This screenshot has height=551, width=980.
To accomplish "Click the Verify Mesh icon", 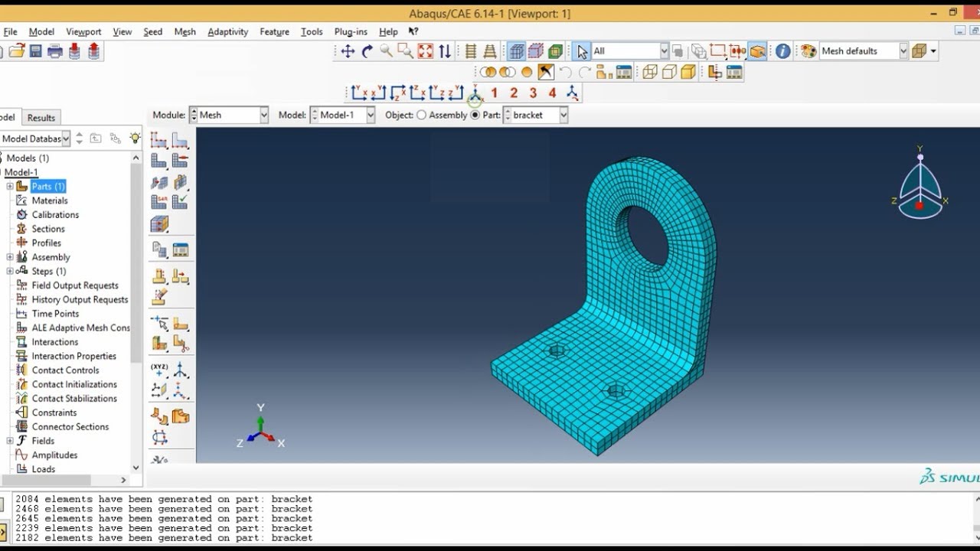I will coord(180,203).
